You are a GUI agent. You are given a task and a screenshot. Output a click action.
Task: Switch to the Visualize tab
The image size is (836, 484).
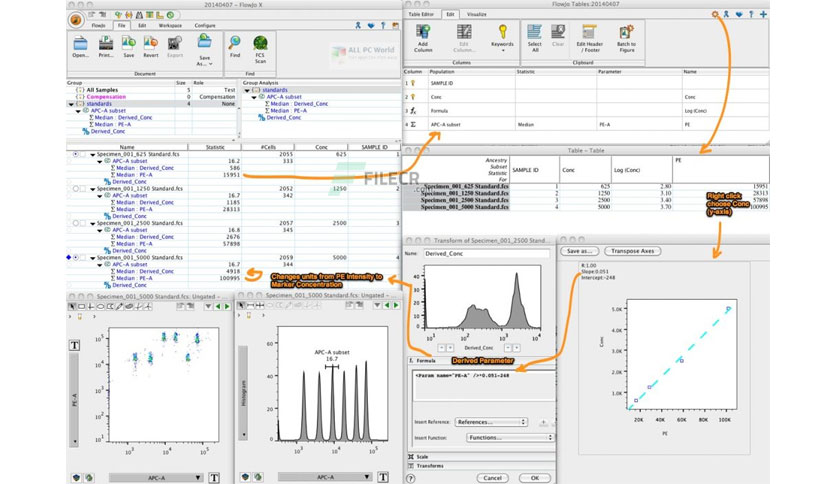tap(476, 14)
